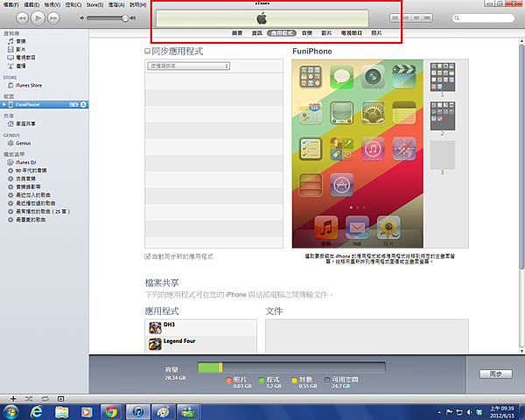Switch to the 照片 device tab

click(x=376, y=33)
